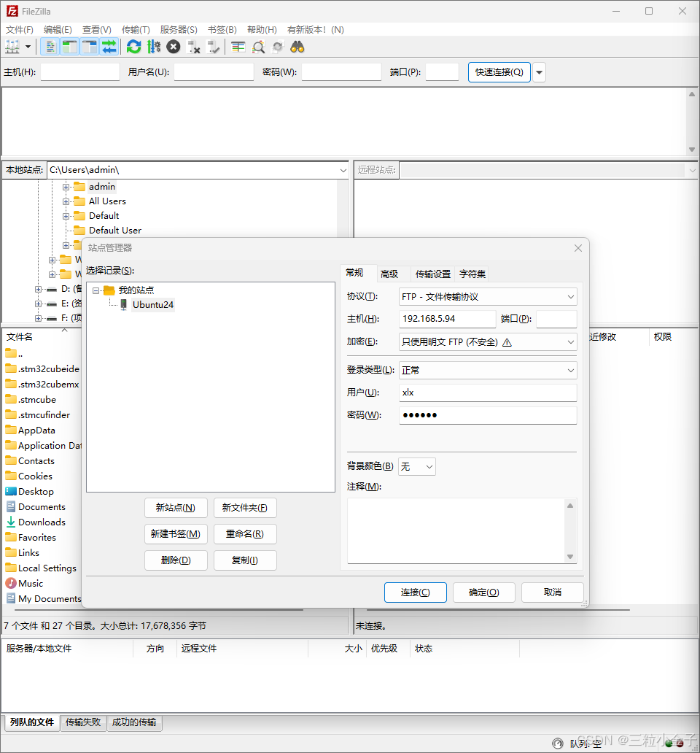Disconnect from the current server icon
The height and width of the screenshot is (753, 700).
click(193, 47)
